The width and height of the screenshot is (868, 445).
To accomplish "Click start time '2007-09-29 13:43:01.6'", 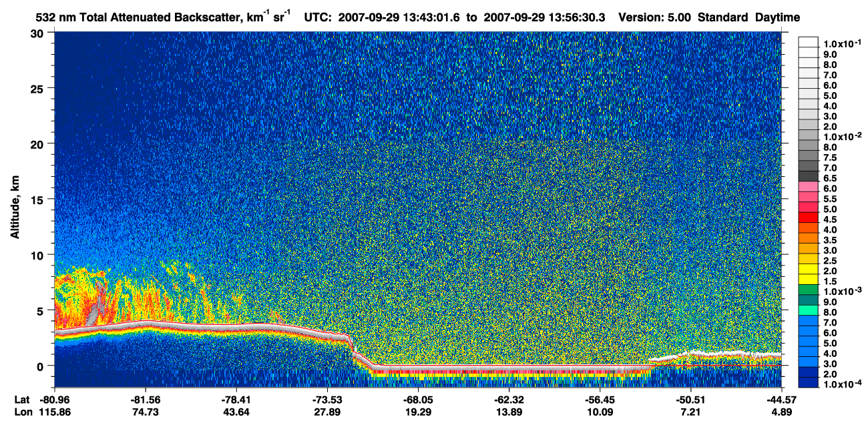I will pyautogui.click(x=399, y=17).
